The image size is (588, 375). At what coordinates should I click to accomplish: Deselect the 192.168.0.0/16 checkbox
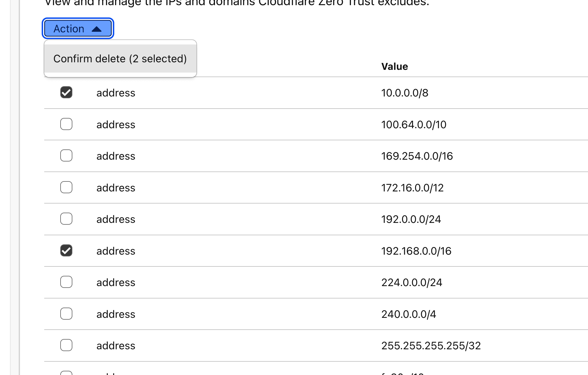(x=66, y=250)
